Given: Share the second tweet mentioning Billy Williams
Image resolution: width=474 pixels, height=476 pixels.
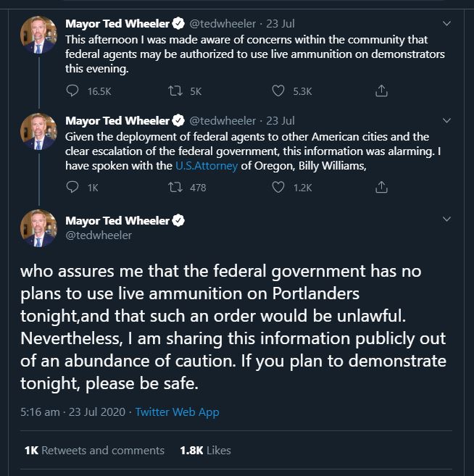Looking at the screenshot, I should [x=381, y=187].
